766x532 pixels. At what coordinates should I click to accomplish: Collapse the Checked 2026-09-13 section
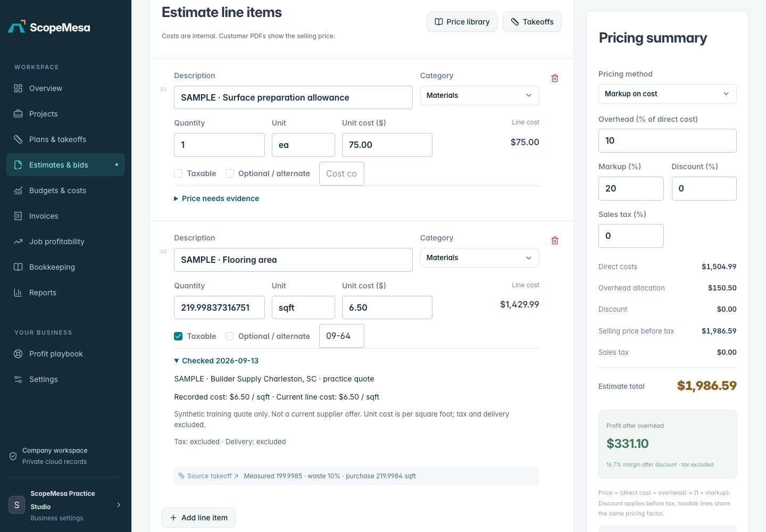(217, 361)
